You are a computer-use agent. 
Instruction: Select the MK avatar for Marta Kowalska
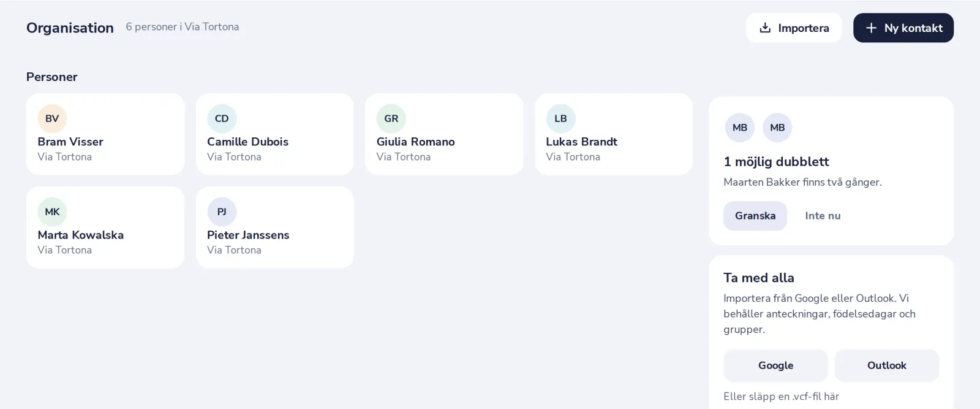click(x=52, y=212)
